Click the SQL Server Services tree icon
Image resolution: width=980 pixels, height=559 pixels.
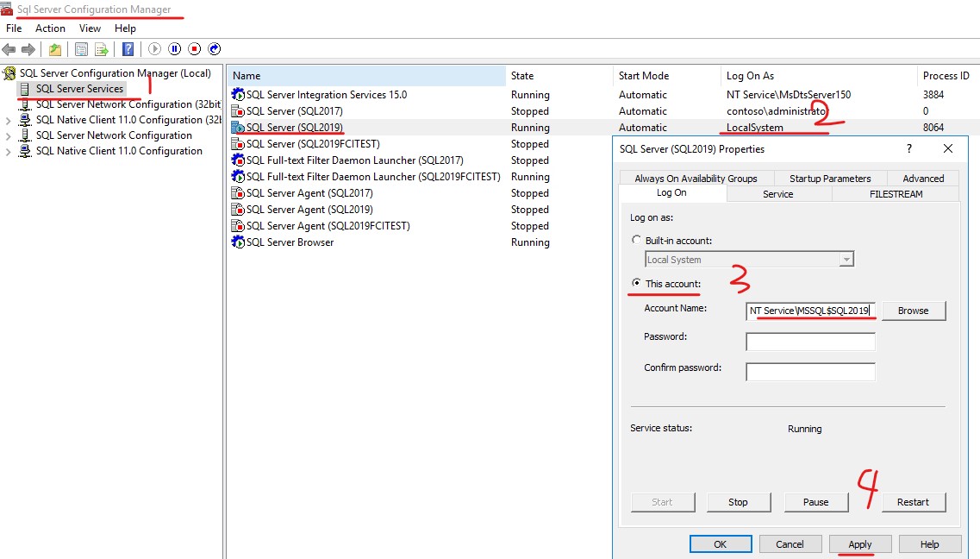pyautogui.click(x=25, y=89)
